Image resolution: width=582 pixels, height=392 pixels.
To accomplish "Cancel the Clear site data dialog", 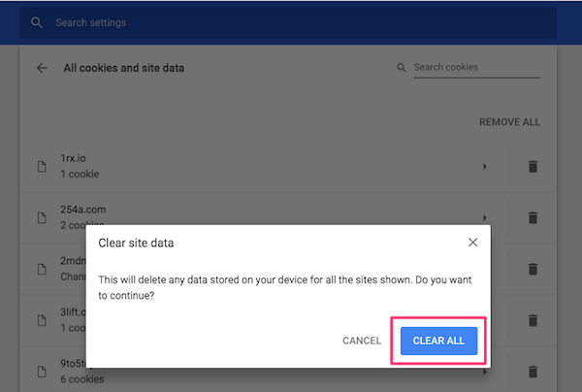I will (362, 341).
